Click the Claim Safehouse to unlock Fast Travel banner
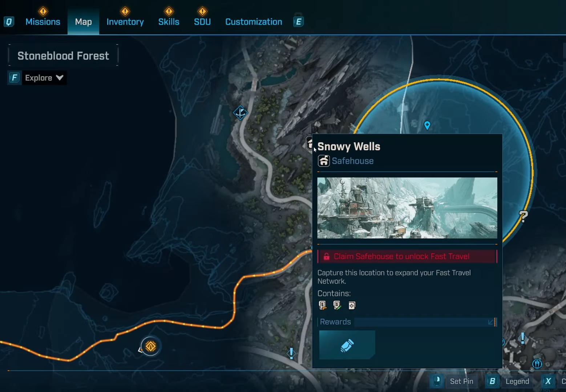This screenshot has width=566, height=392. click(x=407, y=256)
